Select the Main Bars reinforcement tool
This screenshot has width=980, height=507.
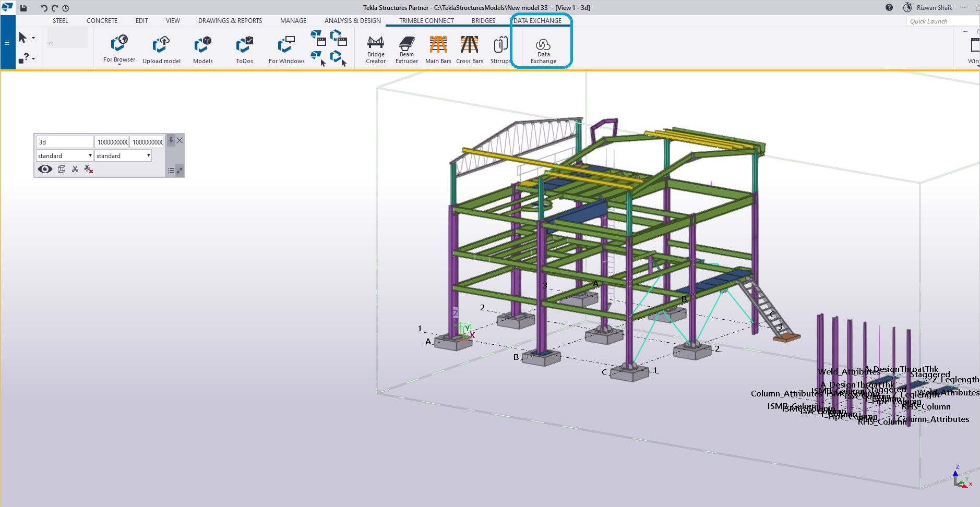click(x=437, y=48)
